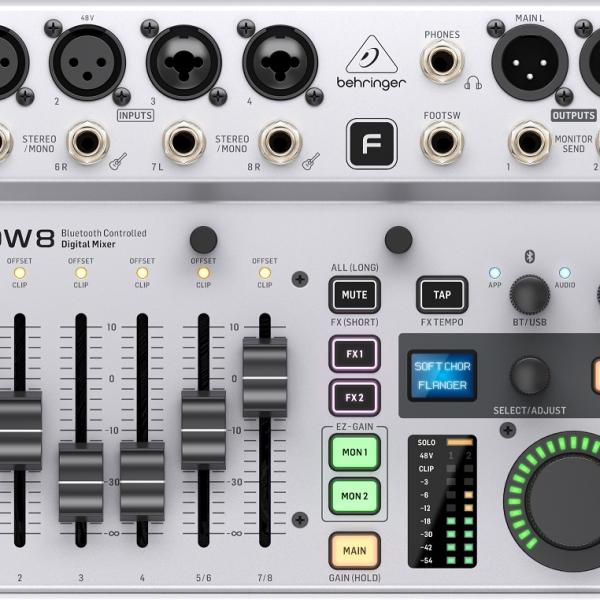Select the MON 2 button
Screen dimensions: 600x600
(354, 496)
